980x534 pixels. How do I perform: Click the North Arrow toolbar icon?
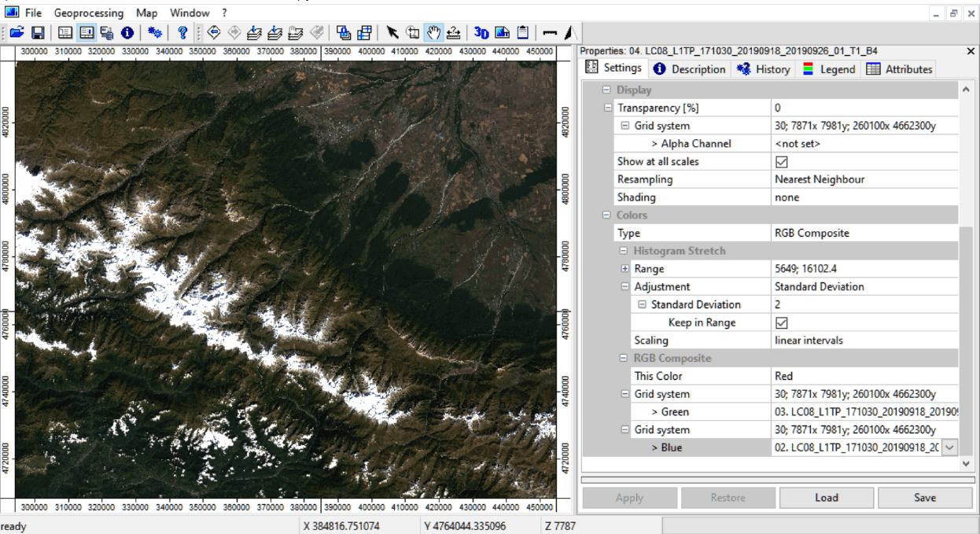click(570, 33)
